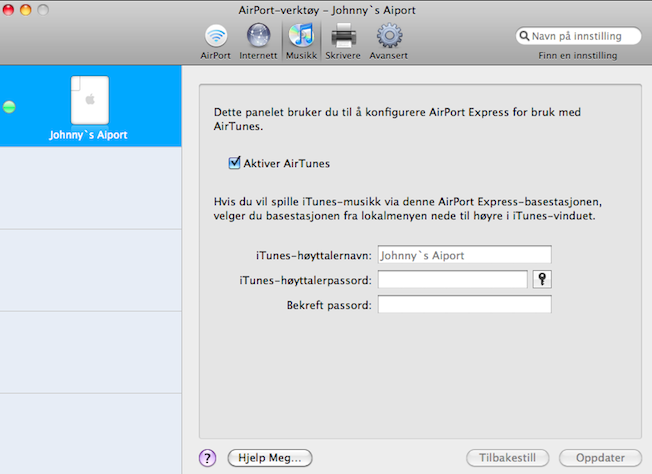Viewport: 652px width, 474px height.
Task: Click the magnifier icon in search field
Action: [524, 36]
